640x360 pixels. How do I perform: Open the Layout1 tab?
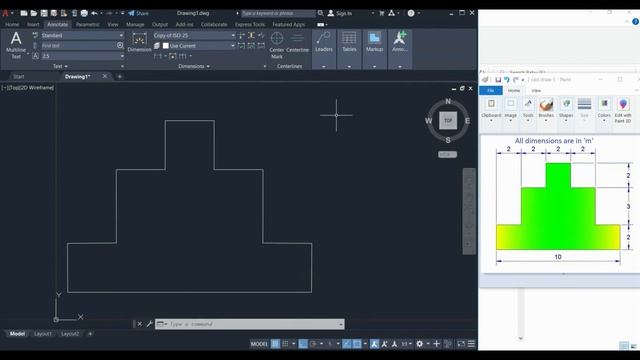pyautogui.click(x=43, y=334)
